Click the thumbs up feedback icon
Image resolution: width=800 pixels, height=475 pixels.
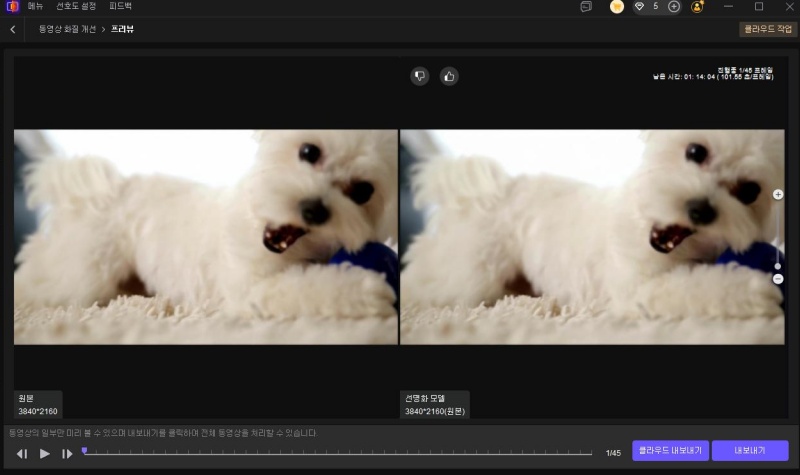pyautogui.click(x=449, y=76)
